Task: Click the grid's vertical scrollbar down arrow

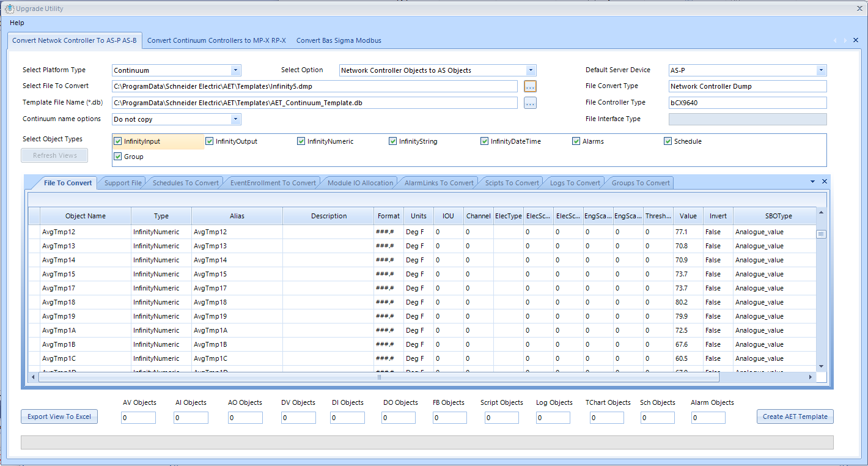Action: (821, 365)
